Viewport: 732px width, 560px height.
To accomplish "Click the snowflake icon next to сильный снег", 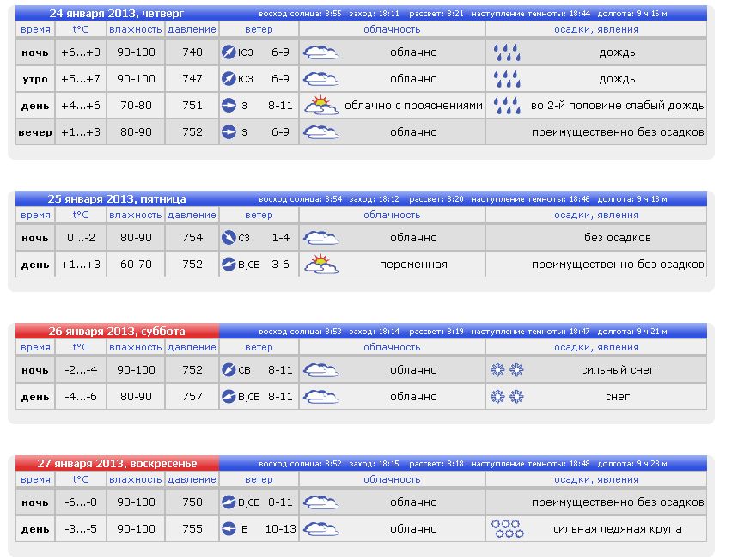I will (507, 370).
